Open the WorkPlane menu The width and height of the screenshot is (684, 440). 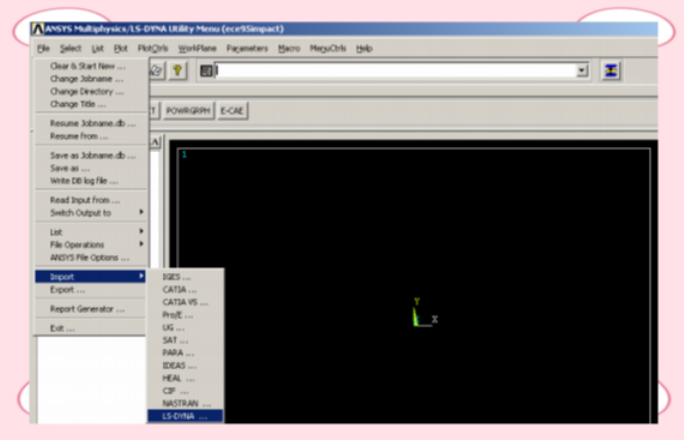pyautogui.click(x=197, y=48)
